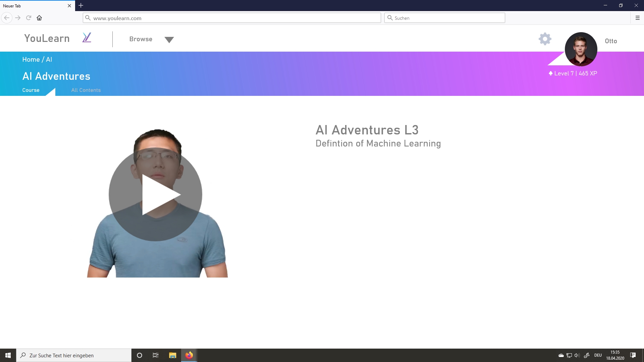This screenshot has width=644, height=362.
Task: Expand the Browse dropdown arrow
Action: pos(169,40)
